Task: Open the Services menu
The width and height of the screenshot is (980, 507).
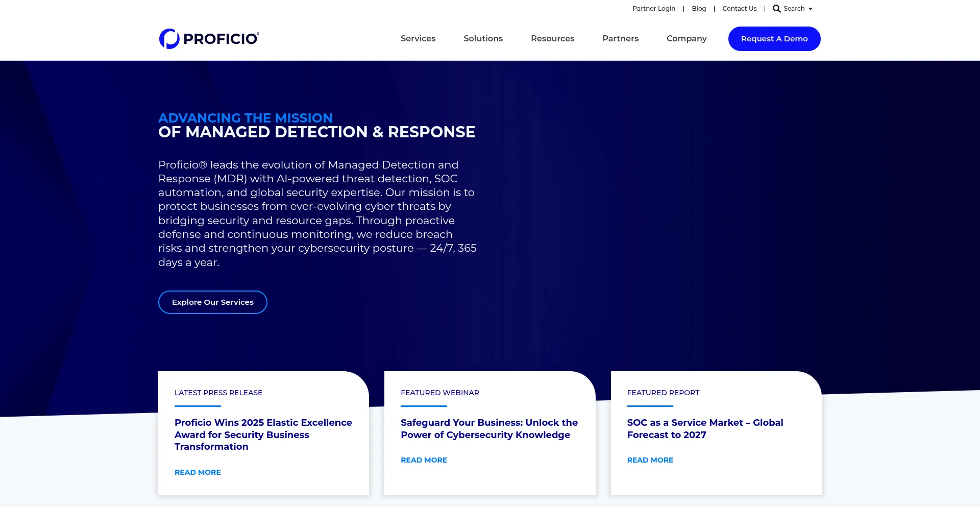Action: point(418,39)
